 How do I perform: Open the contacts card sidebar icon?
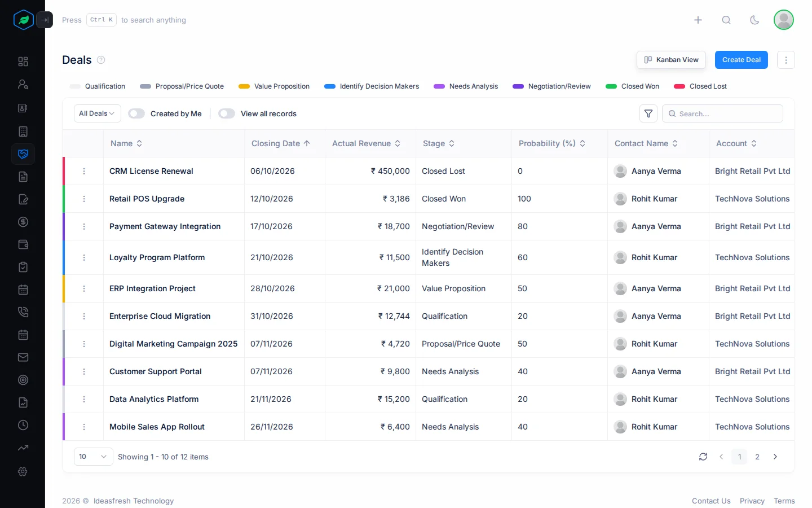[x=23, y=108]
